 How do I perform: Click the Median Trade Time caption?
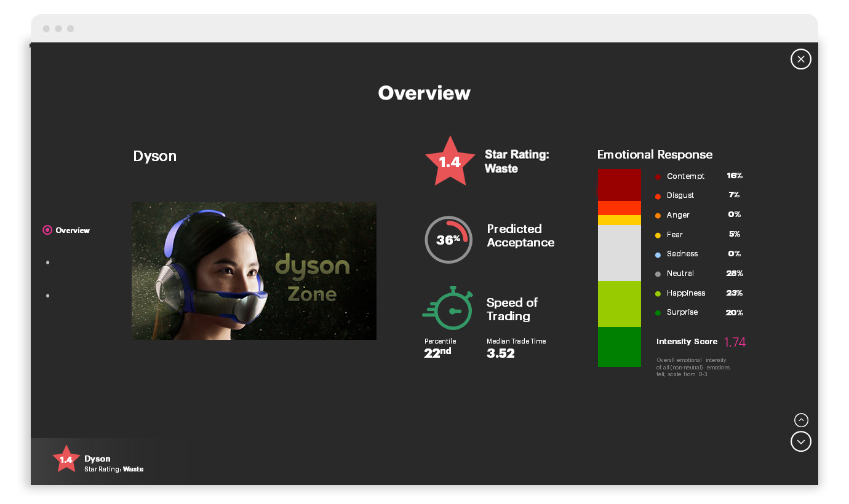[516, 341]
